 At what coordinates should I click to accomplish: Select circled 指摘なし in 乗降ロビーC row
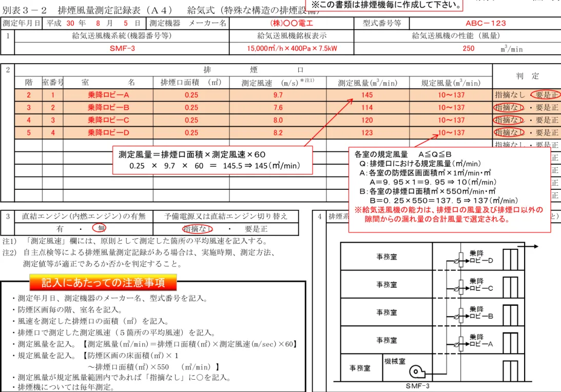click(x=509, y=120)
